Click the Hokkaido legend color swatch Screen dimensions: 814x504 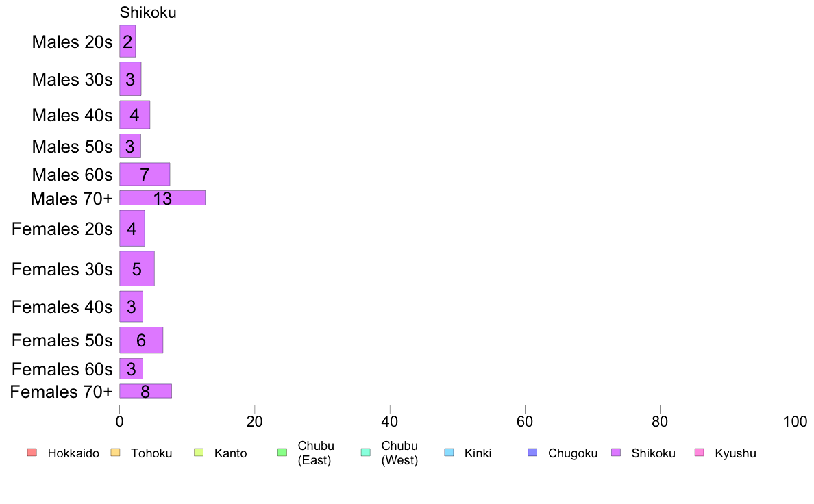(x=32, y=453)
